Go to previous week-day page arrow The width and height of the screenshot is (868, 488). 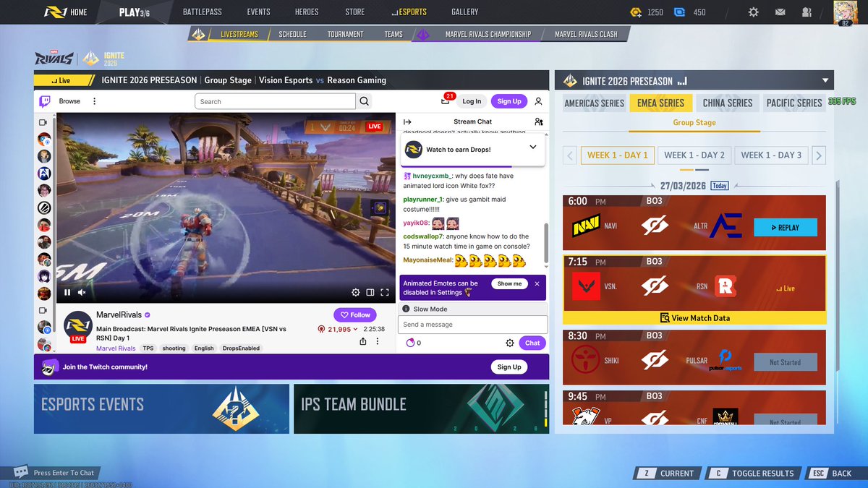tap(570, 155)
